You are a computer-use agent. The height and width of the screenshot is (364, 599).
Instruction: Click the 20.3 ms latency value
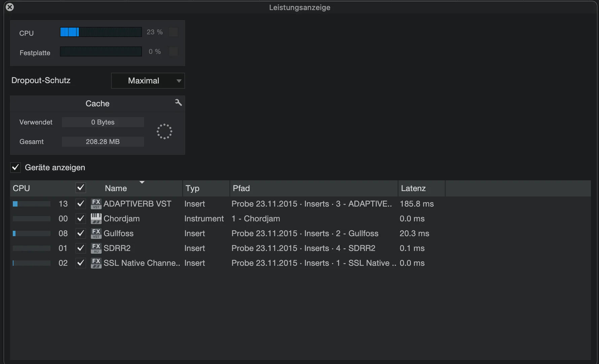click(414, 233)
